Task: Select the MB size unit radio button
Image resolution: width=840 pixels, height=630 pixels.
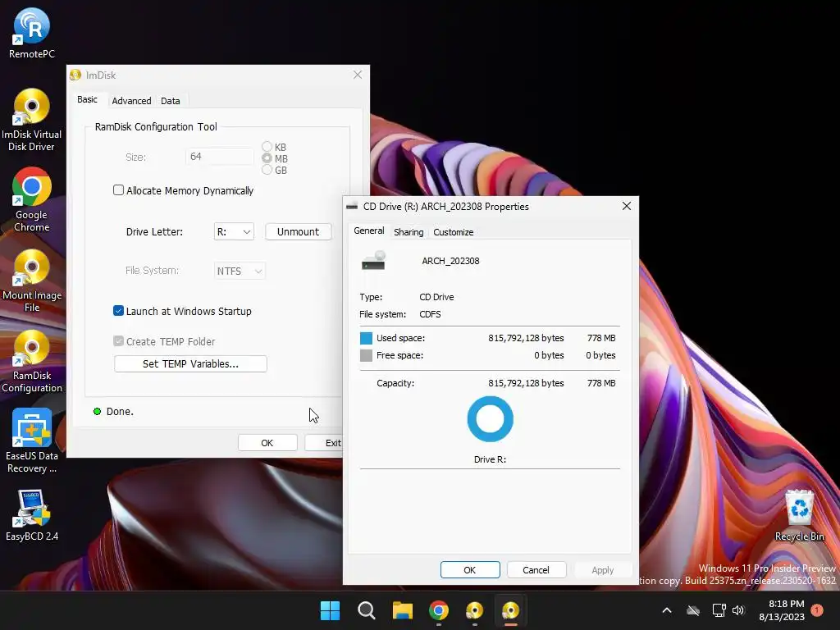Action: (267, 158)
